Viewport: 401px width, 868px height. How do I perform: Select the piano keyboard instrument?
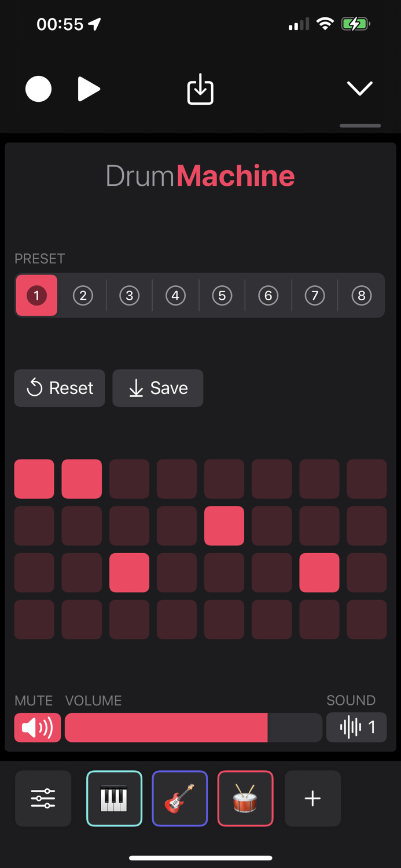tap(114, 799)
